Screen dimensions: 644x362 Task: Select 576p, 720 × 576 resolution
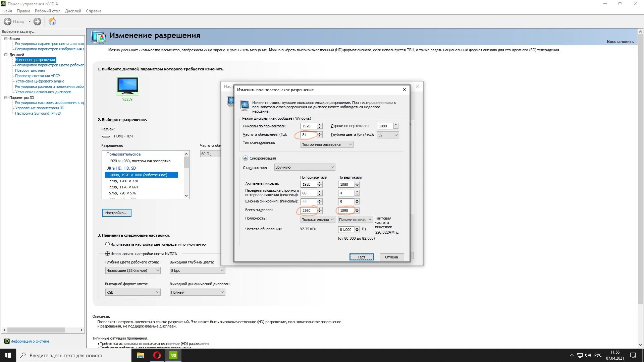click(x=122, y=193)
